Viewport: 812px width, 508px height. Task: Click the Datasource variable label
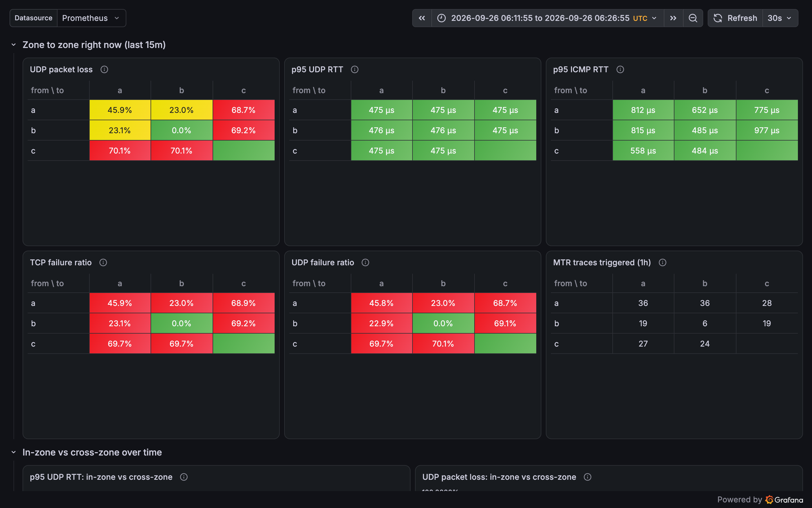[34, 18]
